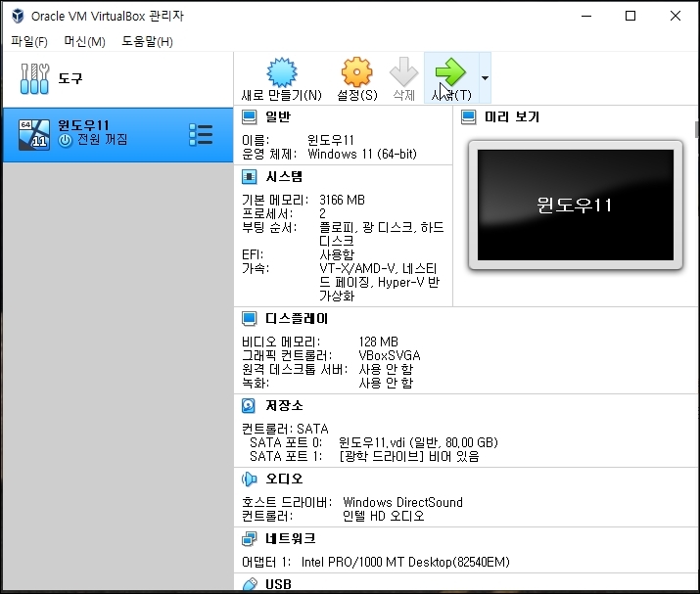Open the File (파일) menu
This screenshot has width=700, height=594.
(29, 41)
